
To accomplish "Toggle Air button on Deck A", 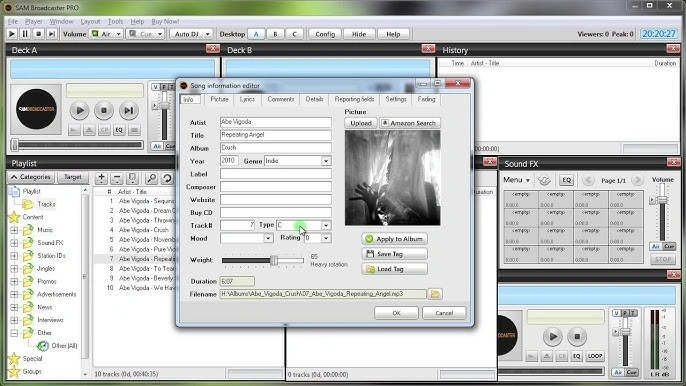I will [157, 146].
